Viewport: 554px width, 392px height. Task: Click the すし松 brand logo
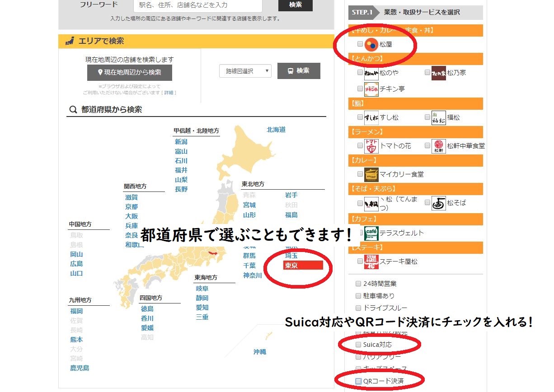(x=371, y=117)
